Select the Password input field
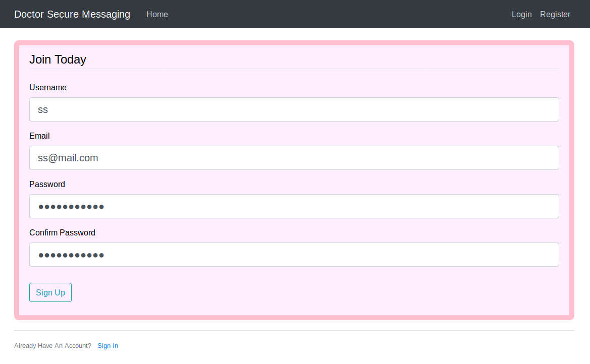Image resolution: width=590 pixels, height=364 pixels. [x=294, y=206]
